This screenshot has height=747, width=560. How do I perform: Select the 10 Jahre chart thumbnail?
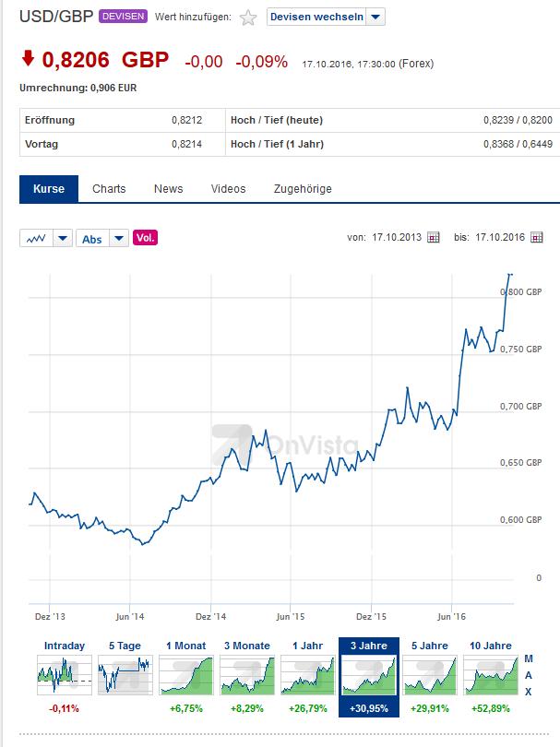[x=491, y=675]
